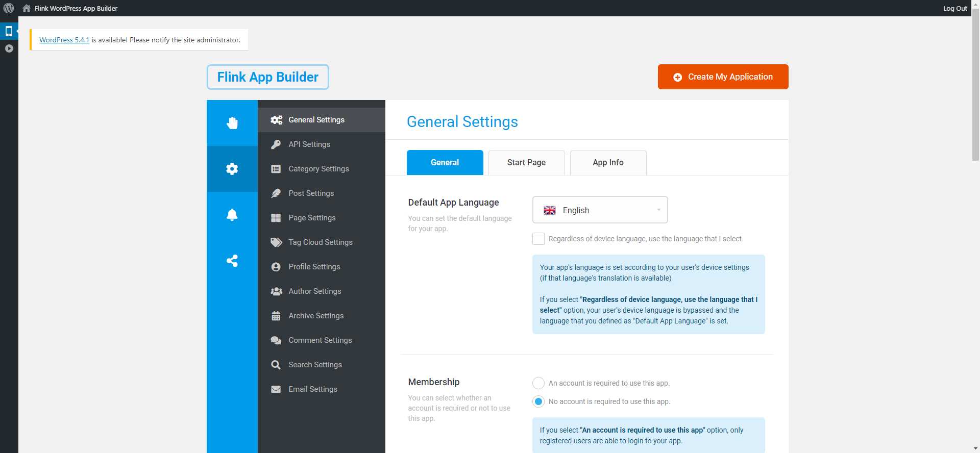Open General Settings menu item

point(322,120)
